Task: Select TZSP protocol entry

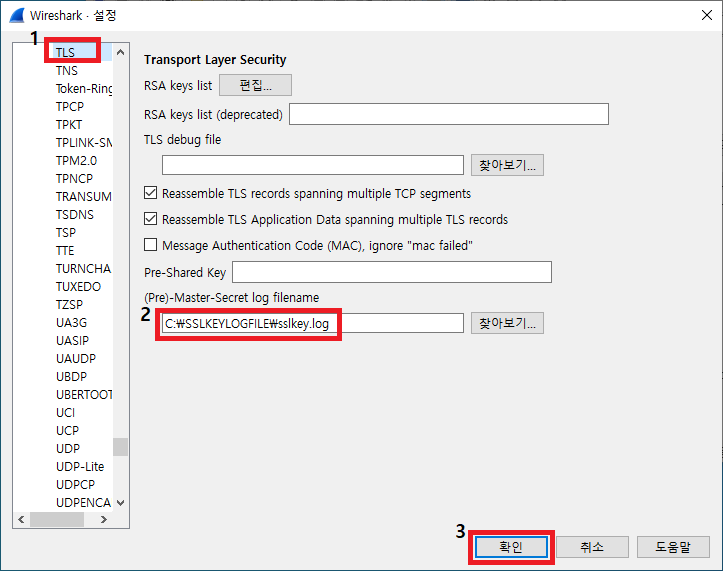Action: [x=69, y=304]
